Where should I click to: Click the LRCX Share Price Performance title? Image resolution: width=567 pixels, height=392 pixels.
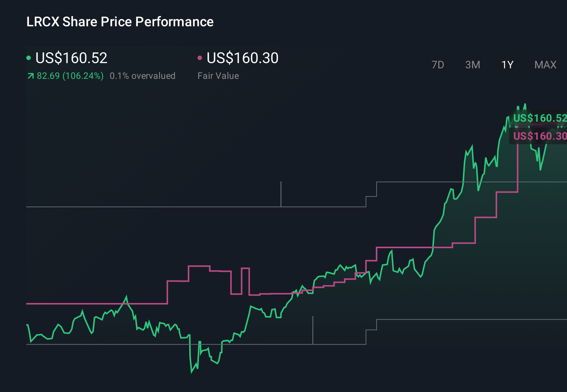click(x=119, y=21)
